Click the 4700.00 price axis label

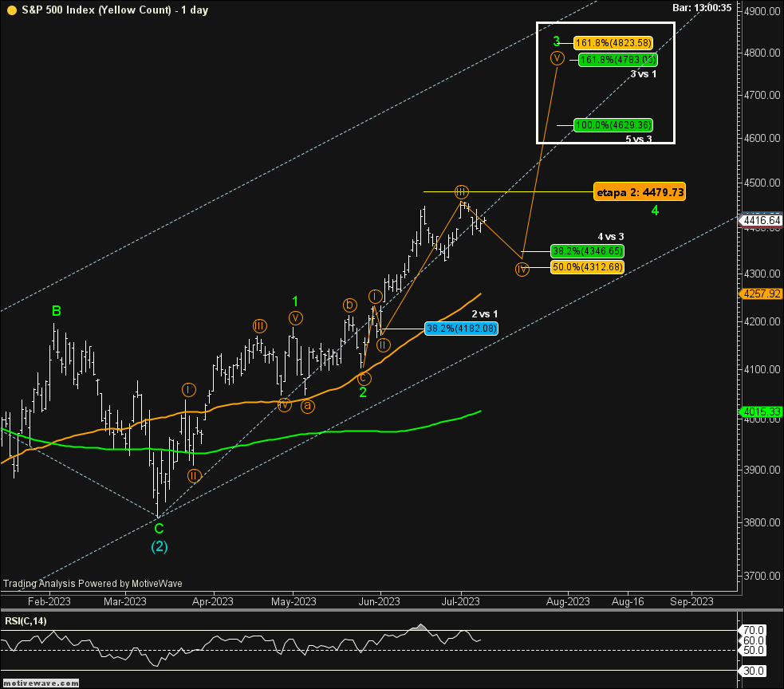tap(762, 95)
